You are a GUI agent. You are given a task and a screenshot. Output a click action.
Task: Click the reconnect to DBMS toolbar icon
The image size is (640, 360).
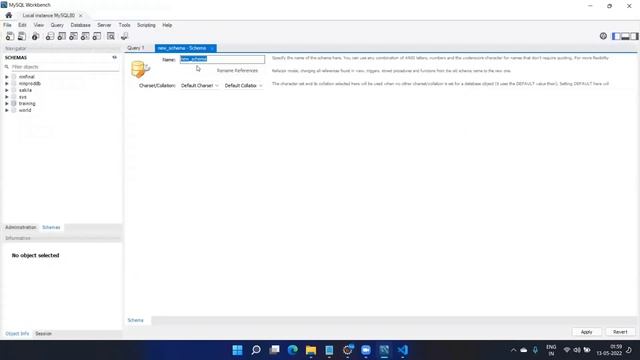point(124,36)
